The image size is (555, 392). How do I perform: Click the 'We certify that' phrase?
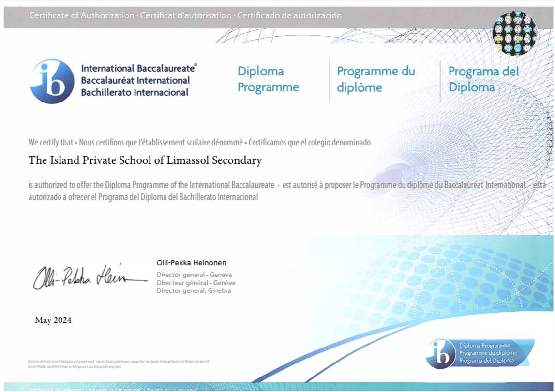click(51, 143)
